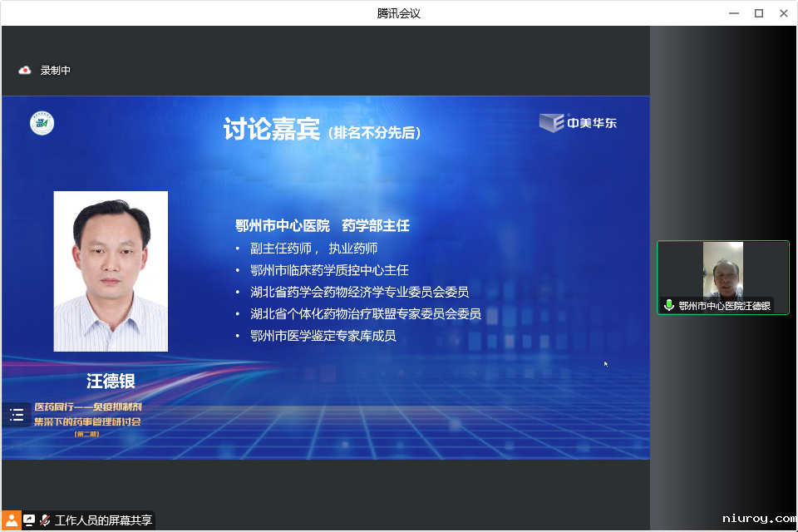This screenshot has height=532, width=798.
Task: Click the red cloud recording icon
Action: 25,71
